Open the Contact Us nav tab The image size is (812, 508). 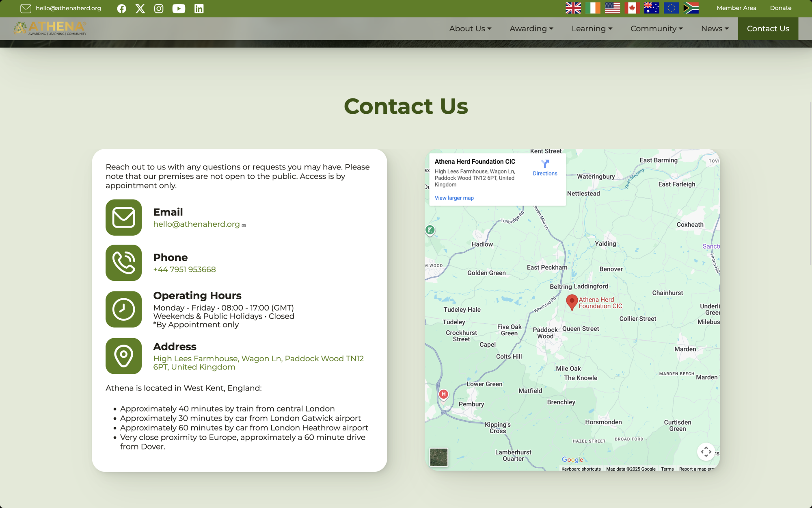point(768,28)
